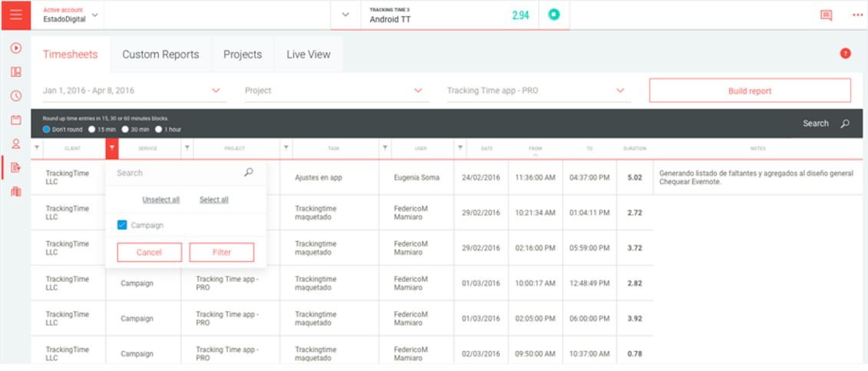Click the 0.78 duration value
This screenshot has height=371, width=868.
[x=635, y=354]
